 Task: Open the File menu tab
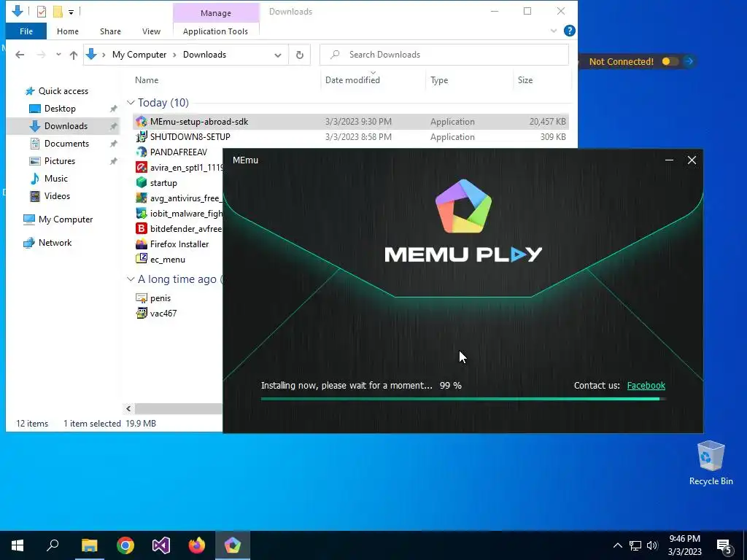coord(26,31)
